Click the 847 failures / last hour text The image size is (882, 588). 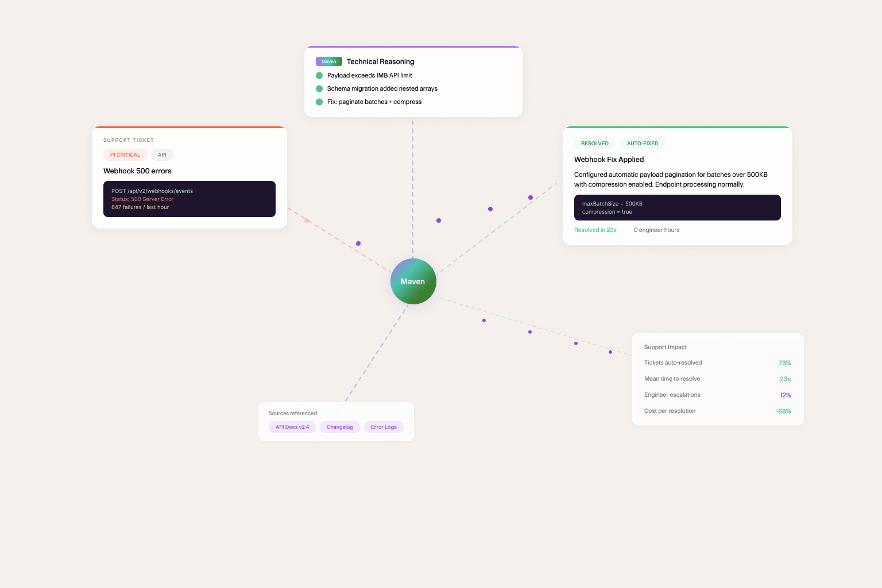pos(140,207)
